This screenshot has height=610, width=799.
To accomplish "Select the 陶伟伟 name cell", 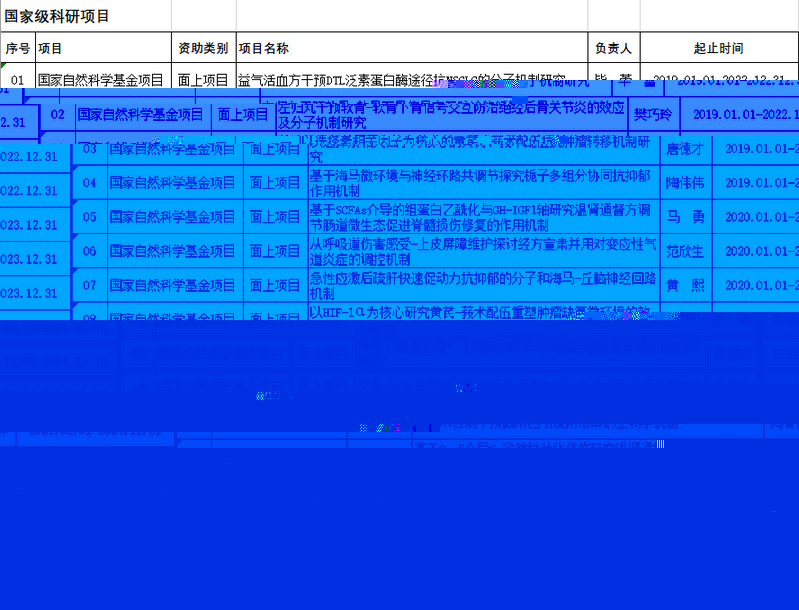I will point(685,183).
